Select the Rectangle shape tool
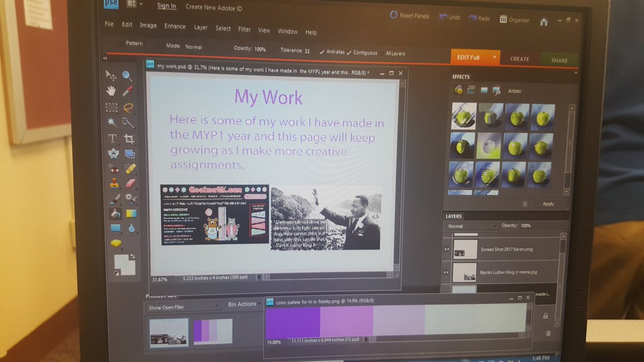The height and width of the screenshot is (362, 644). [x=115, y=228]
